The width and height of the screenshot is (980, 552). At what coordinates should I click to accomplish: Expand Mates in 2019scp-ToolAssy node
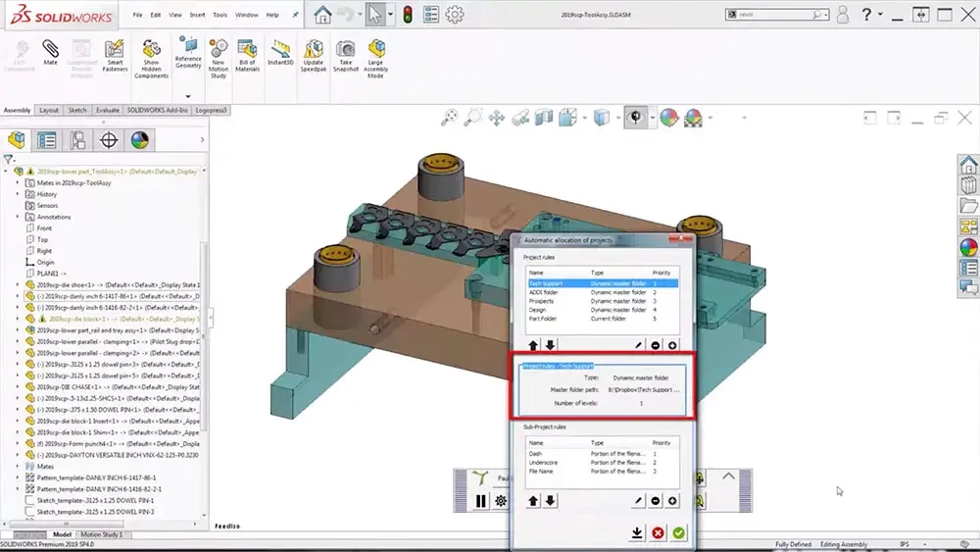pyautogui.click(x=18, y=182)
